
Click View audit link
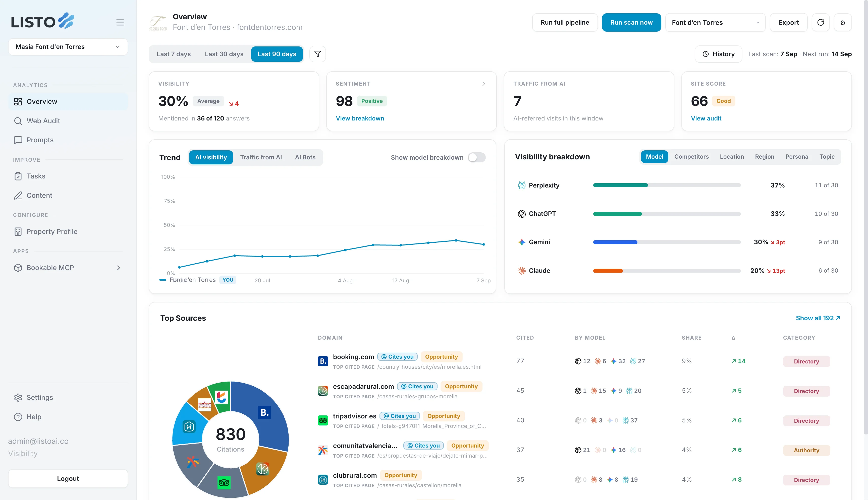click(706, 118)
